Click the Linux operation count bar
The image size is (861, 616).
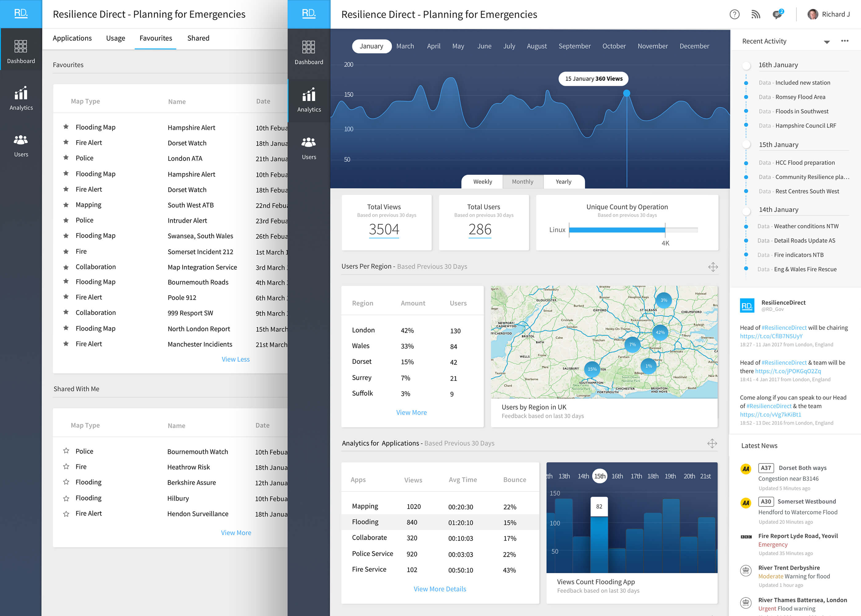pos(617,230)
